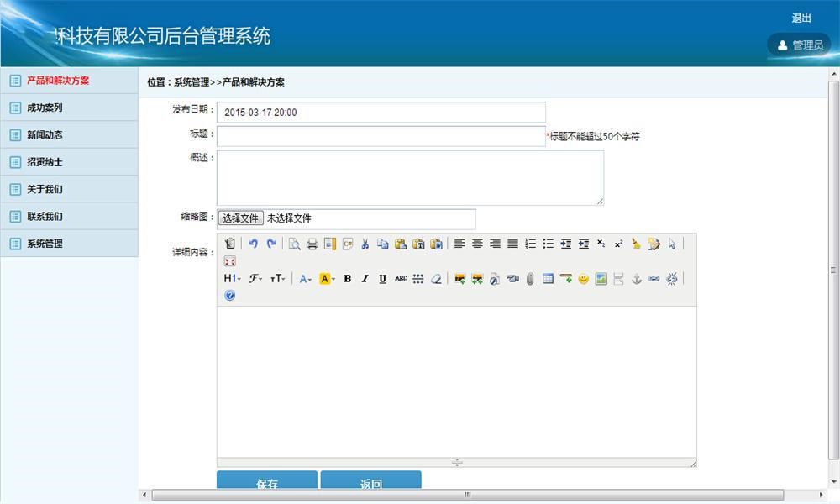
Task: Cut selection with the scissors icon
Action: [365, 244]
